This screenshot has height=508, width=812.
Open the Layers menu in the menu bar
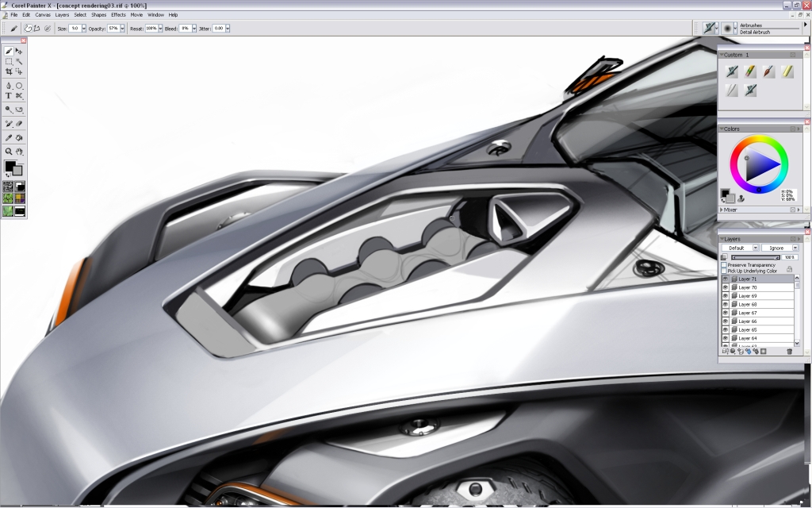click(x=61, y=13)
